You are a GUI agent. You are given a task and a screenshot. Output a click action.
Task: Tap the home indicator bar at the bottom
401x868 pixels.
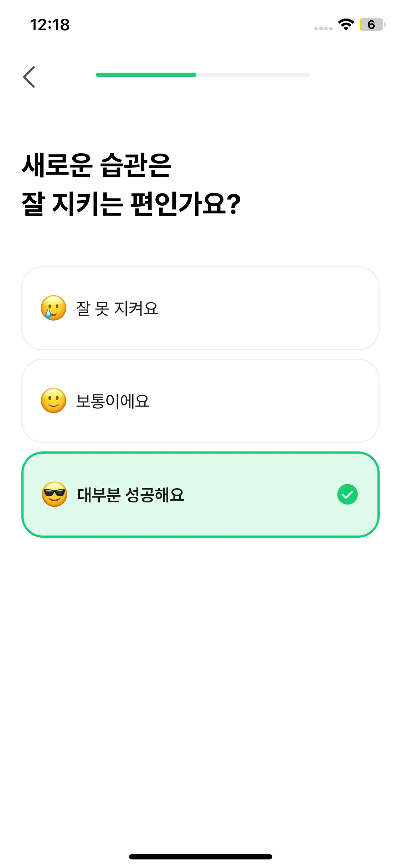tap(200, 857)
